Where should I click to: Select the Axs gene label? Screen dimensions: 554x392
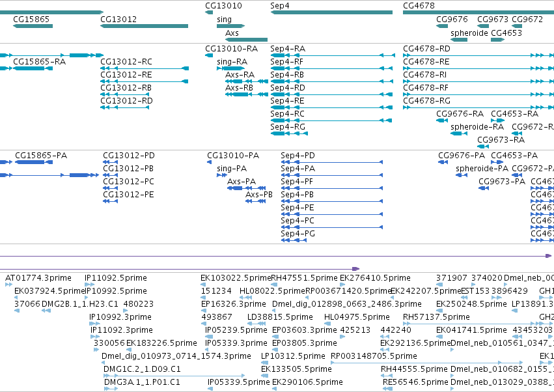click(232, 33)
